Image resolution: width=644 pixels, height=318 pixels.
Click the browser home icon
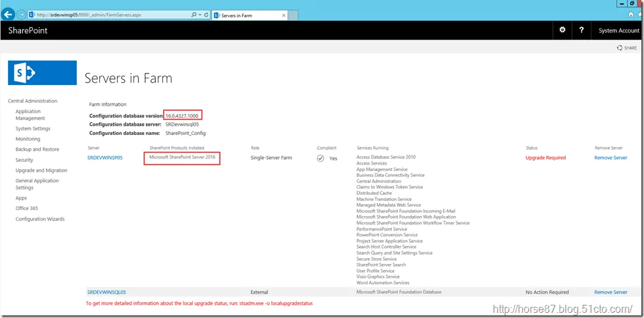631,14
